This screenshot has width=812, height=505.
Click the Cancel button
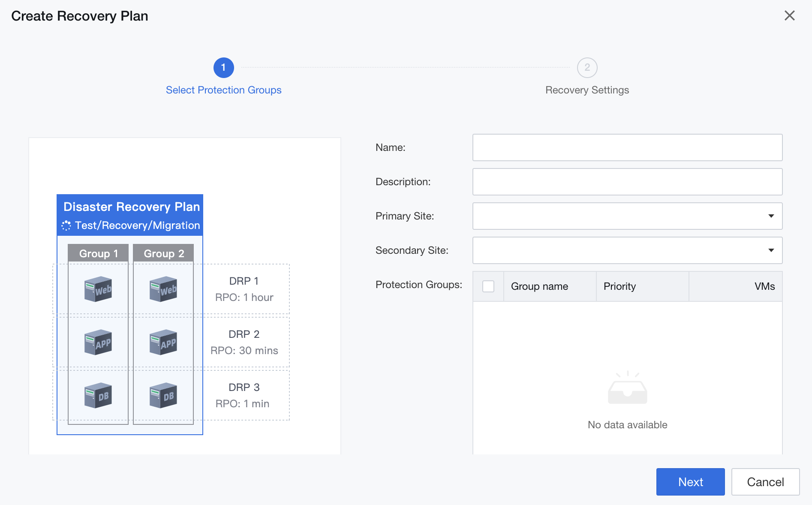pyautogui.click(x=765, y=482)
